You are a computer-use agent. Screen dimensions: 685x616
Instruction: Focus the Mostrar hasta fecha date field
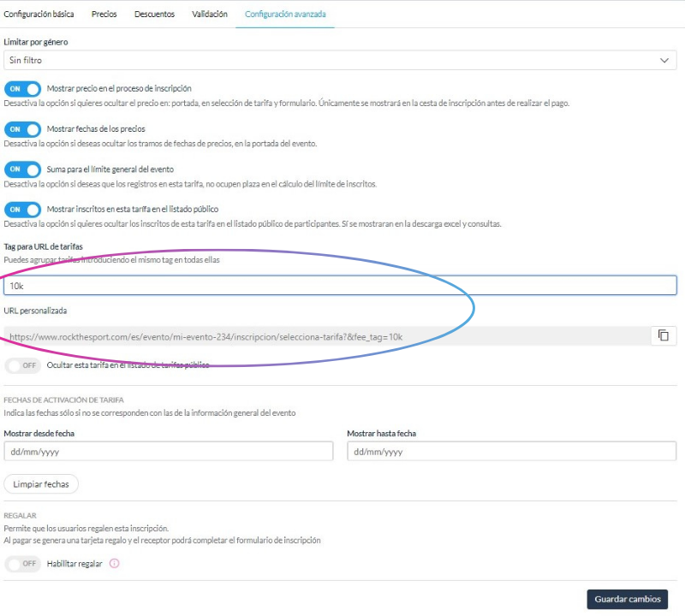click(x=511, y=451)
